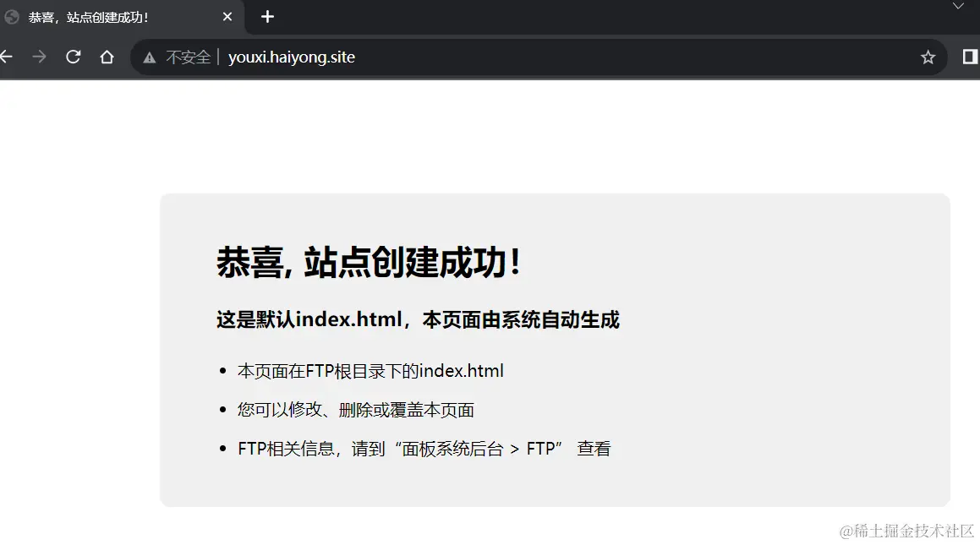Screen dimensions: 980x545
Task: Click the not-secure warning triangle icon
Action: coord(149,57)
